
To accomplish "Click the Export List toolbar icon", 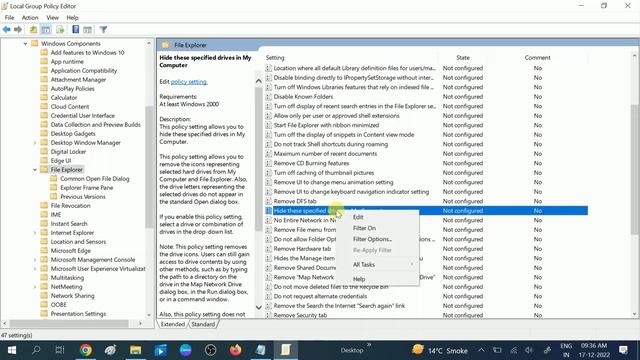I will click(x=60, y=29).
